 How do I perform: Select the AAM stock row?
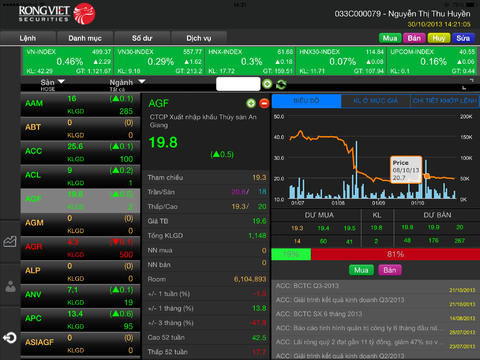click(80, 105)
